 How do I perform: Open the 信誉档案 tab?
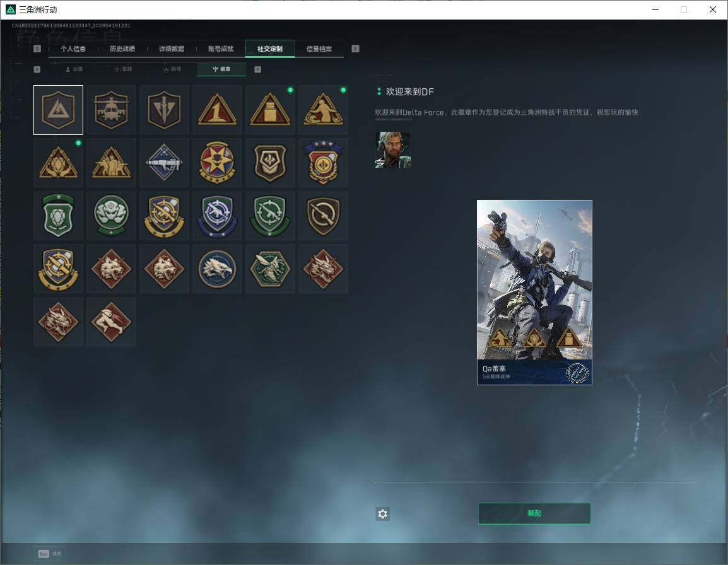[319, 49]
